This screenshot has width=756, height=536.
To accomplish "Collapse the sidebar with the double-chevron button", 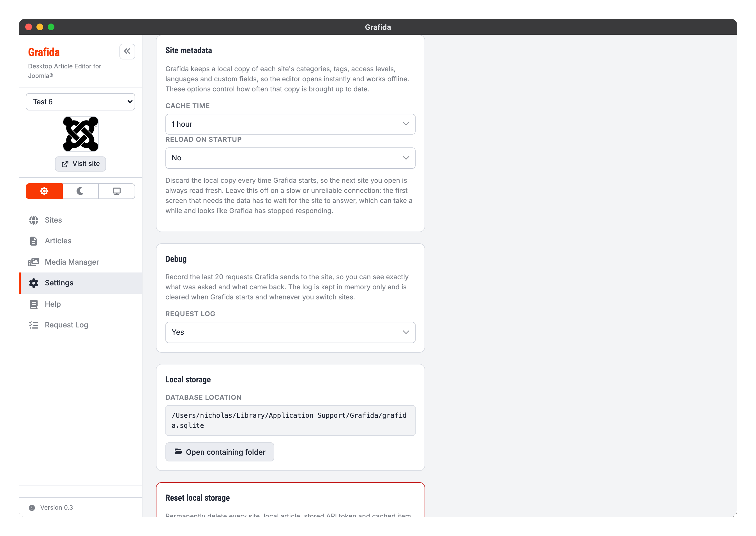I will point(127,52).
